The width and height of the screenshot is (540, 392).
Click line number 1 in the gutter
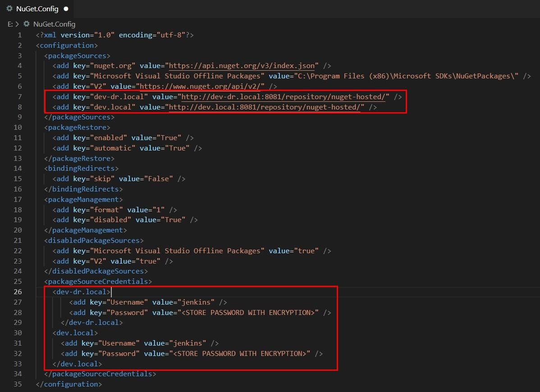[x=19, y=35]
